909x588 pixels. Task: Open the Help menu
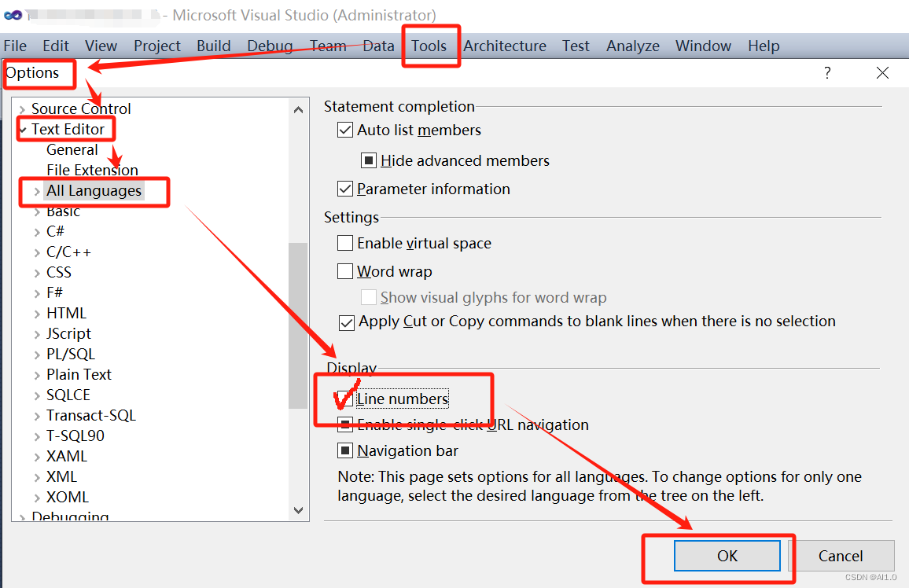click(x=764, y=46)
